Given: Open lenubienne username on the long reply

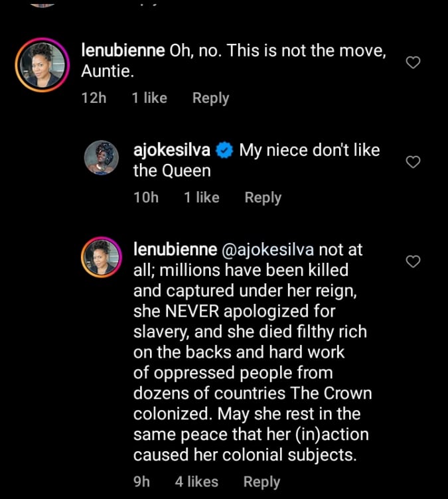Looking at the screenshot, I should coord(175,249).
